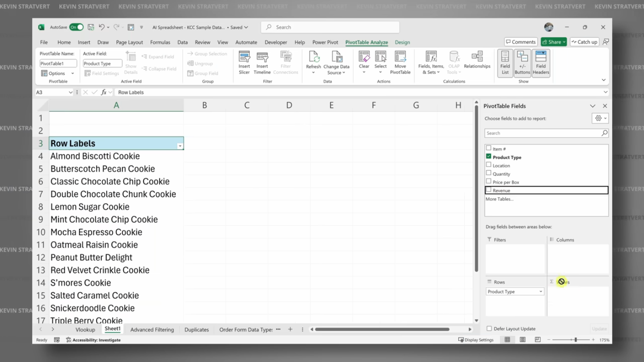Open the Share button dropdown

pyautogui.click(x=564, y=42)
